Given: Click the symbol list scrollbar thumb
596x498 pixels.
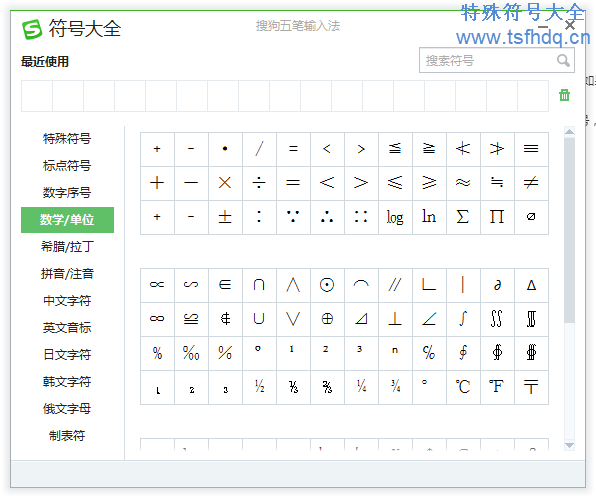Looking at the screenshot, I should click(569, 230).
